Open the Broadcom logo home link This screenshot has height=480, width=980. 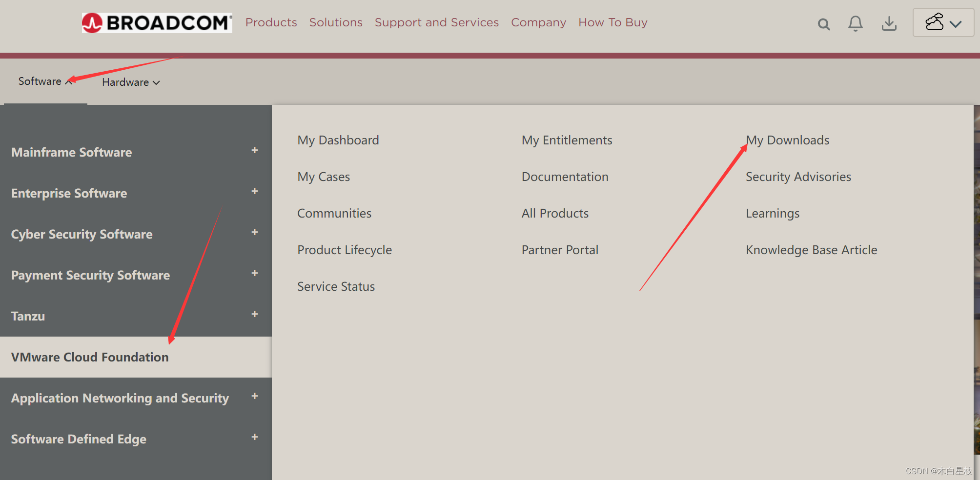(x=157, y=23)
